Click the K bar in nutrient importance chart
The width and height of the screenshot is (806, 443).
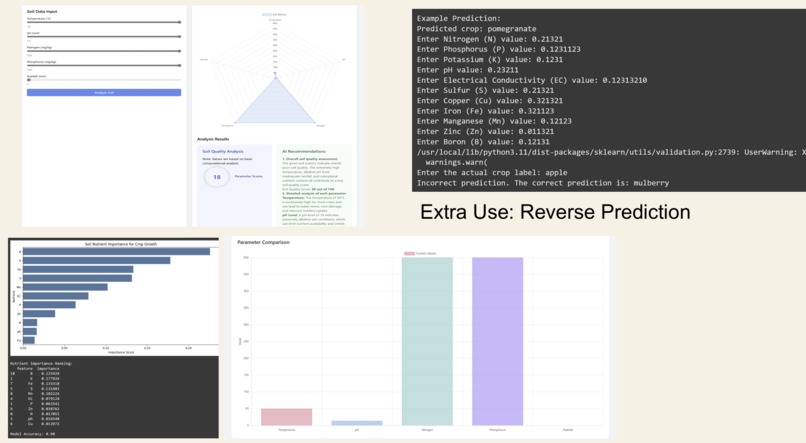click(x=97, y=261)
